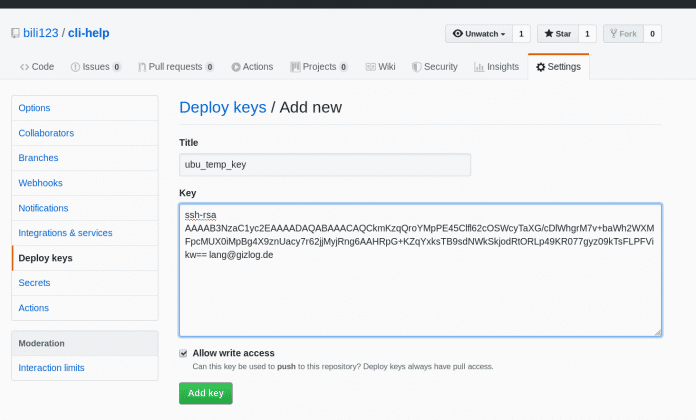Open the Insights graph tab

point(496,67)
